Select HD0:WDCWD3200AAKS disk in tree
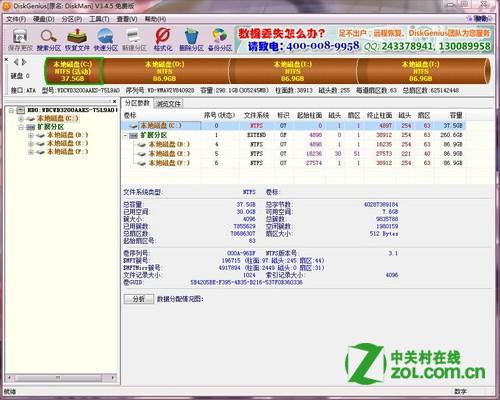Viewport: 500px width, 400px height. click(72, 110)
